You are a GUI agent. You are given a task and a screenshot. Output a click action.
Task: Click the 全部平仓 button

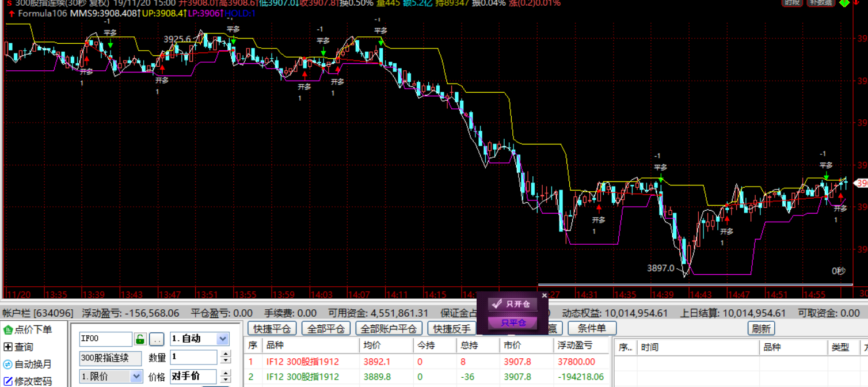pos(326,329)
